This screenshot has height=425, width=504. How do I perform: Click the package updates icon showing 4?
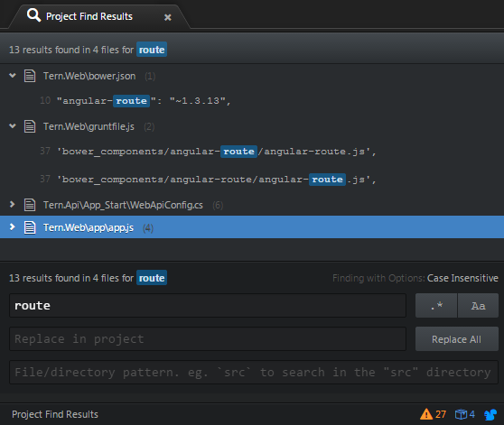coord(464,414)
